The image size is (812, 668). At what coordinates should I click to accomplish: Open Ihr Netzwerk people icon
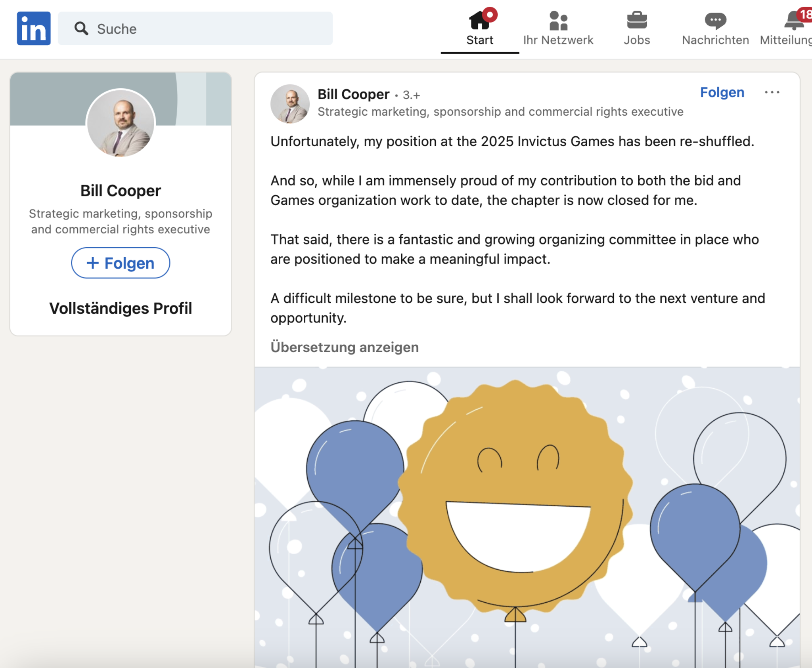[x=558, y=21]
